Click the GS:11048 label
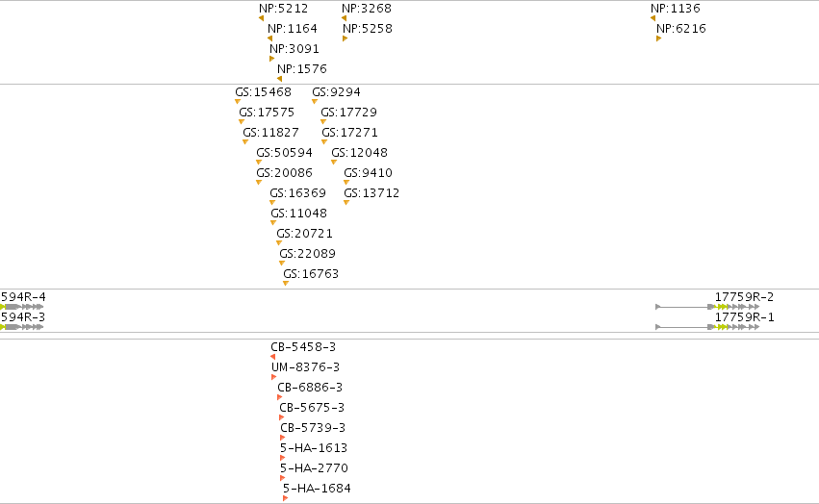 (x=298, y=214)
